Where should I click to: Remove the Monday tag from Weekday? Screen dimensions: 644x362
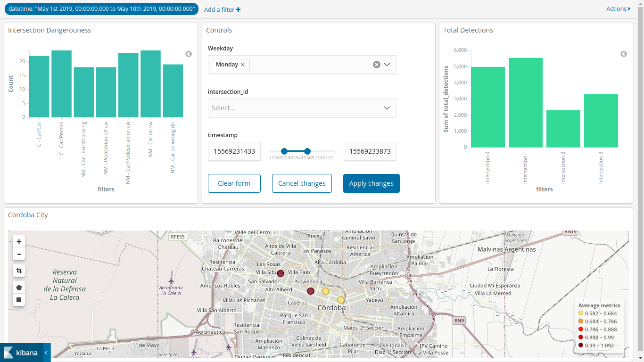(x=243, y=65)
